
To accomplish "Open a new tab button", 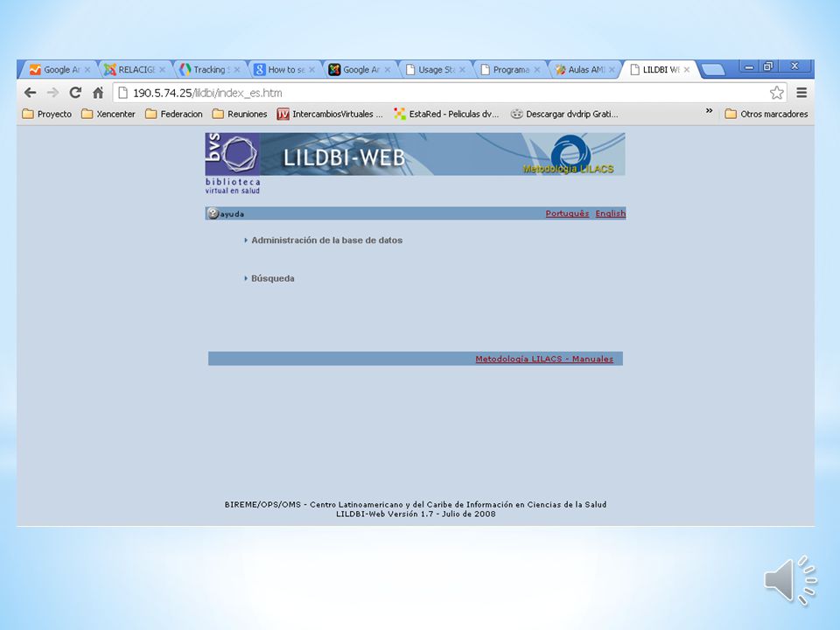I will coord(713,70).
